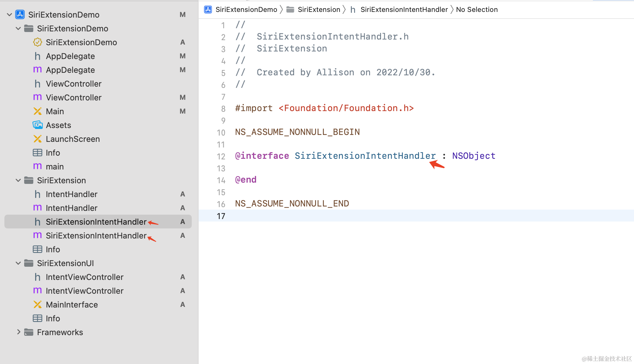Select SiriExtensionIntentHandler implementation file

pos(96,235)
